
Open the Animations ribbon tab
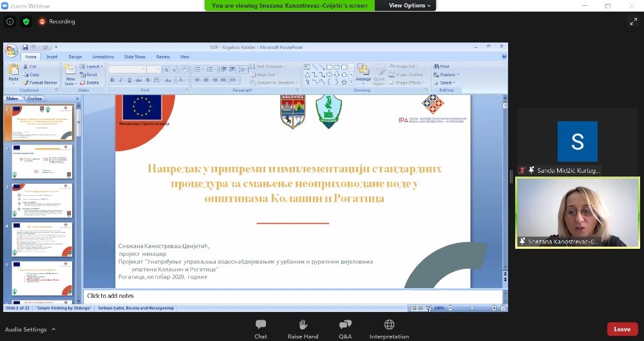tap(103, 57)
